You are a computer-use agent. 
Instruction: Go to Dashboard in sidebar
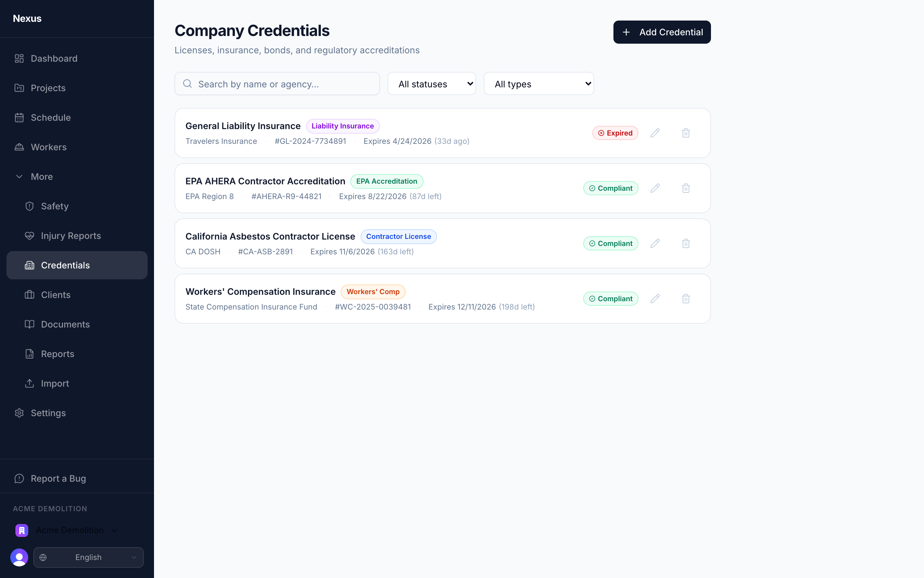click(77, 58)
